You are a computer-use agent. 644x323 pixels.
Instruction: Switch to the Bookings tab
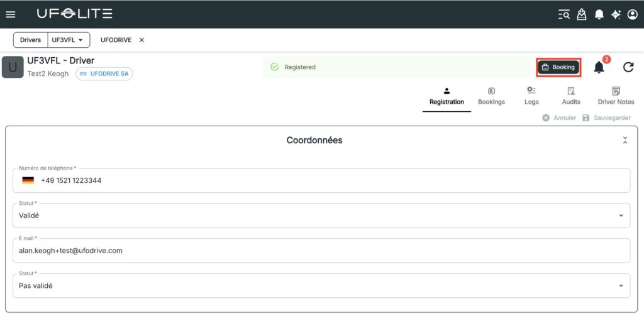click(x=491, y=96)
